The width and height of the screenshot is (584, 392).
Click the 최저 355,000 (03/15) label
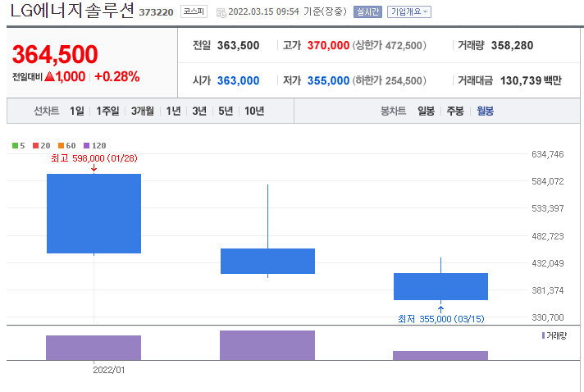tap(441, 319)
